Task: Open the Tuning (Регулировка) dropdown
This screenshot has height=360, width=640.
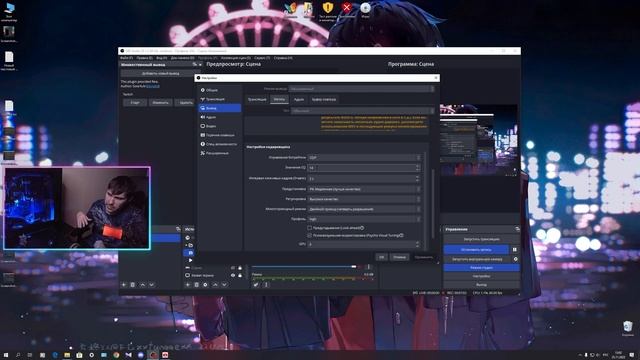Action: click(364, 199)
